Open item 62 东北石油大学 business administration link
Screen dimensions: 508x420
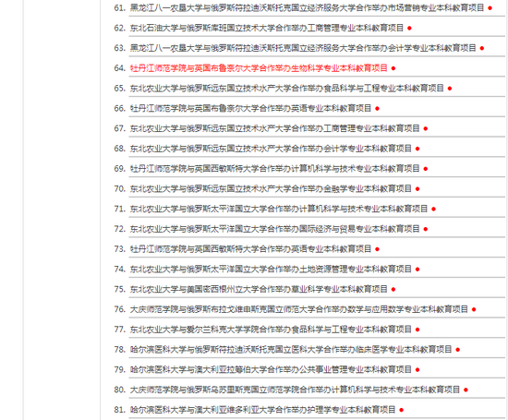267,28
